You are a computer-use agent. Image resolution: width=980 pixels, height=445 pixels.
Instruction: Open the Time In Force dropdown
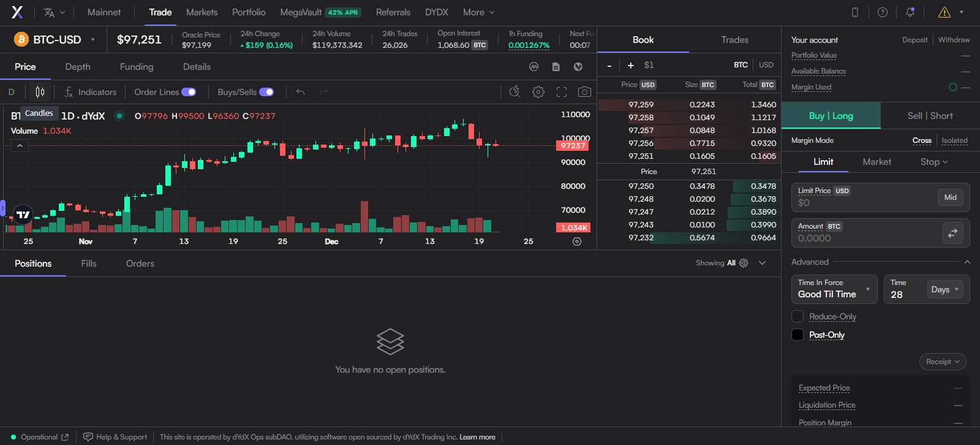[834, 289]
